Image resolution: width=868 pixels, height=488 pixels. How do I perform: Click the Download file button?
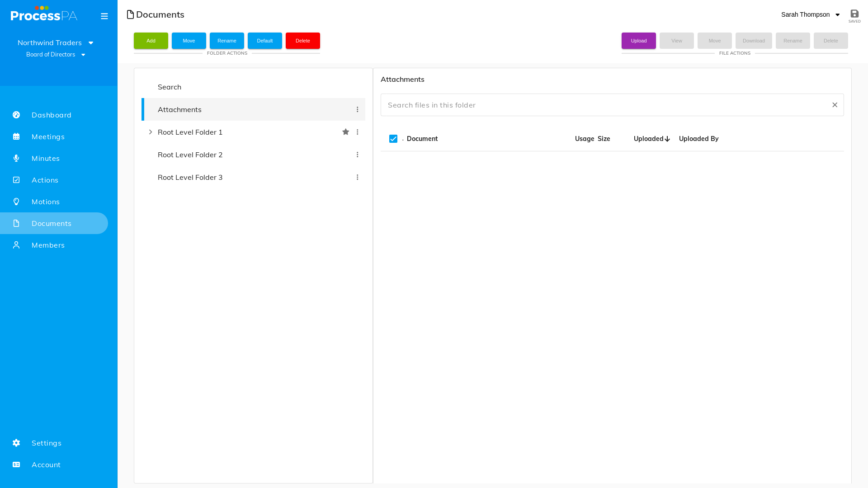(x=754, y=41)
